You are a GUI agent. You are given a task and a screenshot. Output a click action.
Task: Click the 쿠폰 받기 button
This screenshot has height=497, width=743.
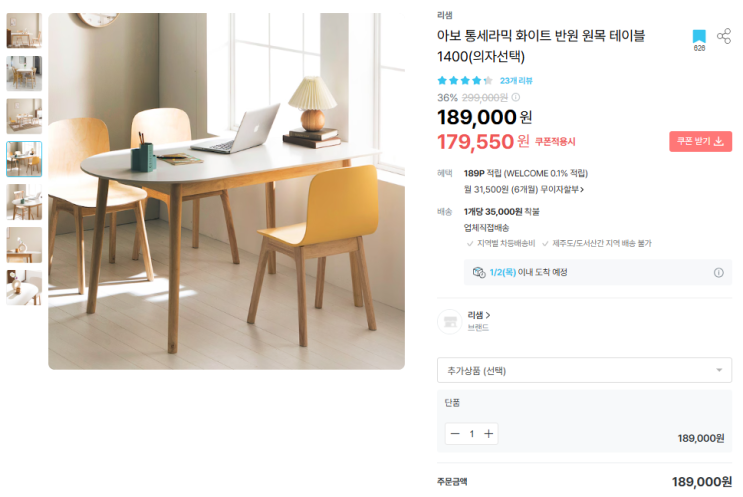(x=700, y=141)
